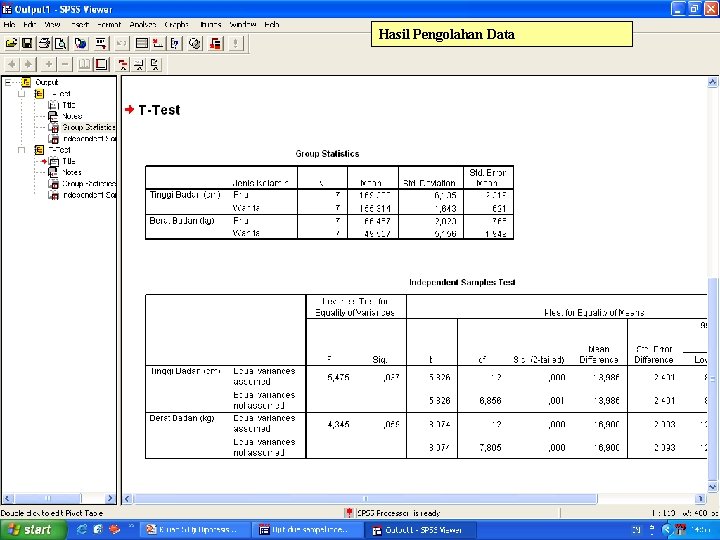Click the Insert Title toolbar icon

(139, 64)
